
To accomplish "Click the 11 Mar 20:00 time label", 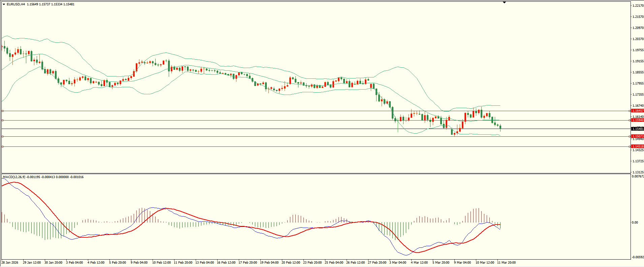I will [506, 263].
